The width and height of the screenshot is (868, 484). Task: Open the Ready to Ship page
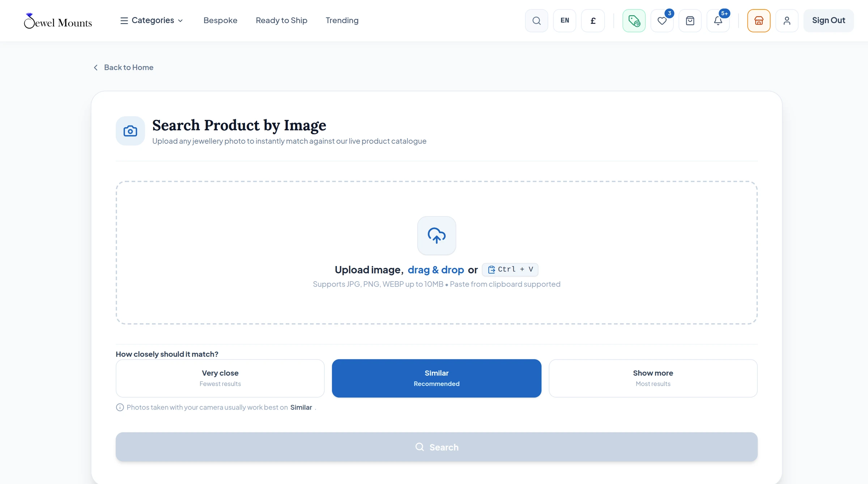(281, 20)
